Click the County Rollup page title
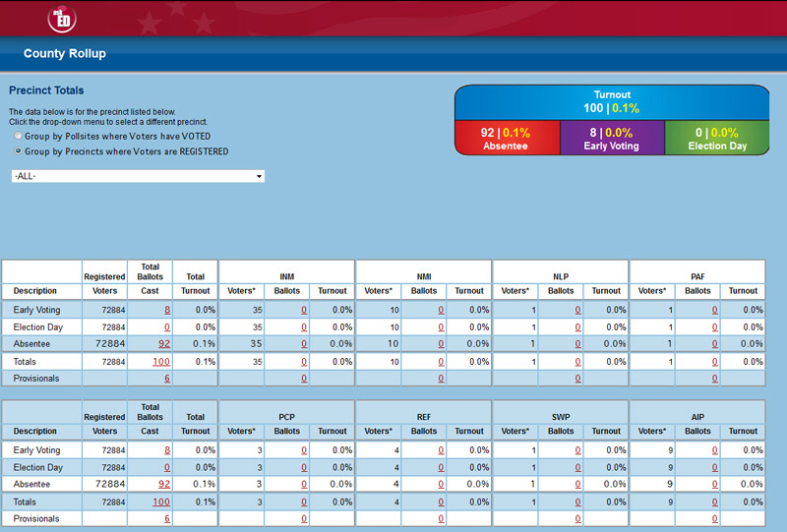Viewport: 787px width, 532px height. [65, 53]
